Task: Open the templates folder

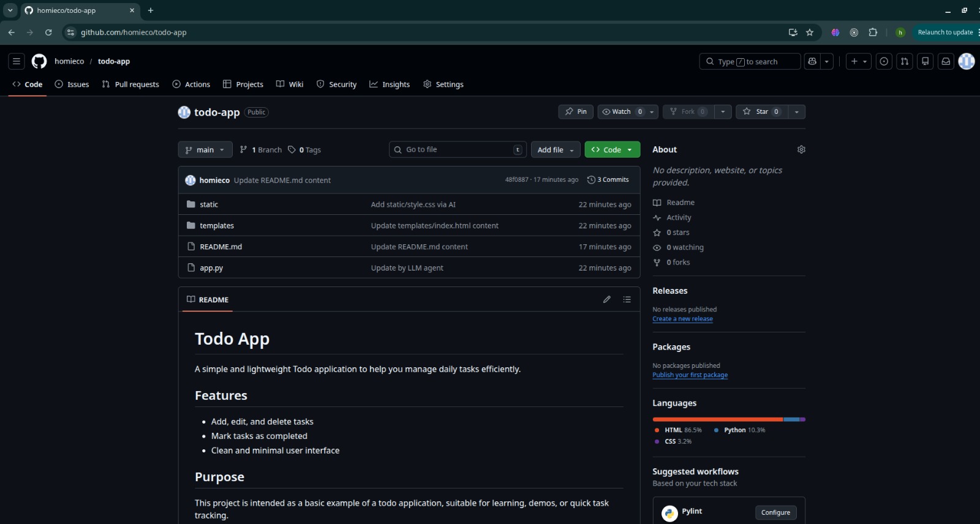Action: coord(217,226)
